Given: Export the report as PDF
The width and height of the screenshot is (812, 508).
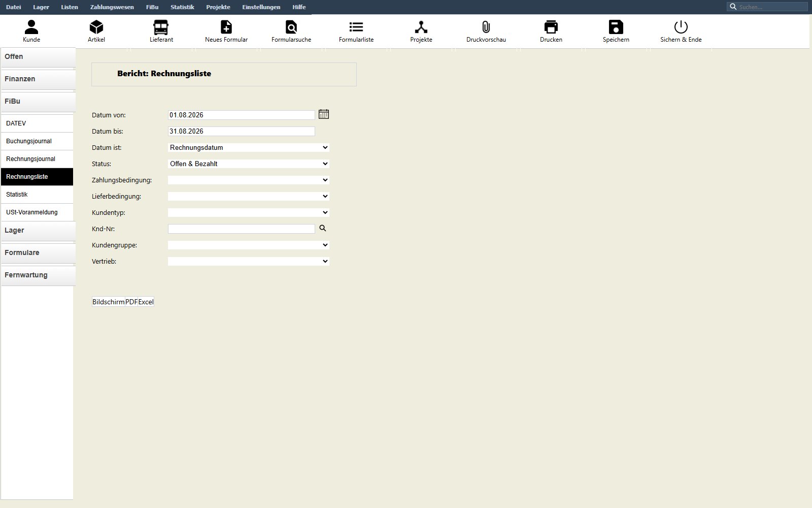Looking at the screenshot, I should (x=131, y=302).
